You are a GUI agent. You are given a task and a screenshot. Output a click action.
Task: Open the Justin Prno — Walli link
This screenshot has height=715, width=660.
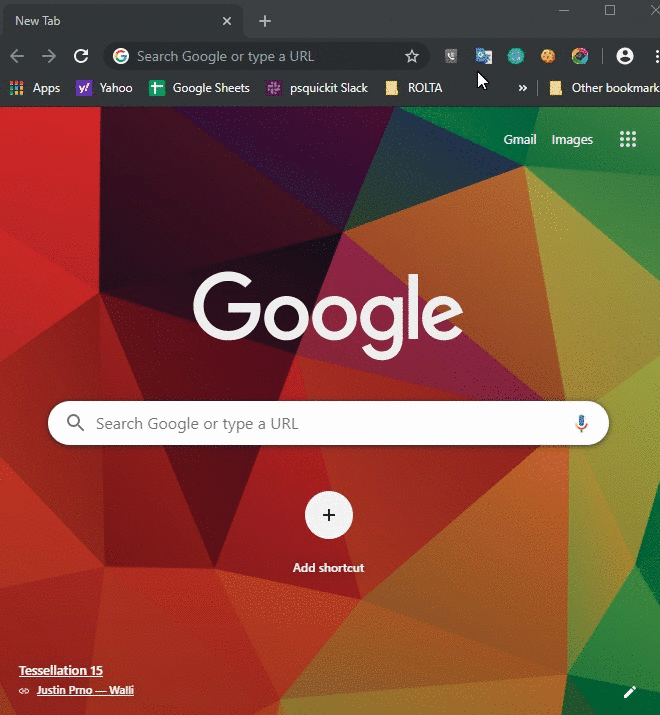pos(85,690)
